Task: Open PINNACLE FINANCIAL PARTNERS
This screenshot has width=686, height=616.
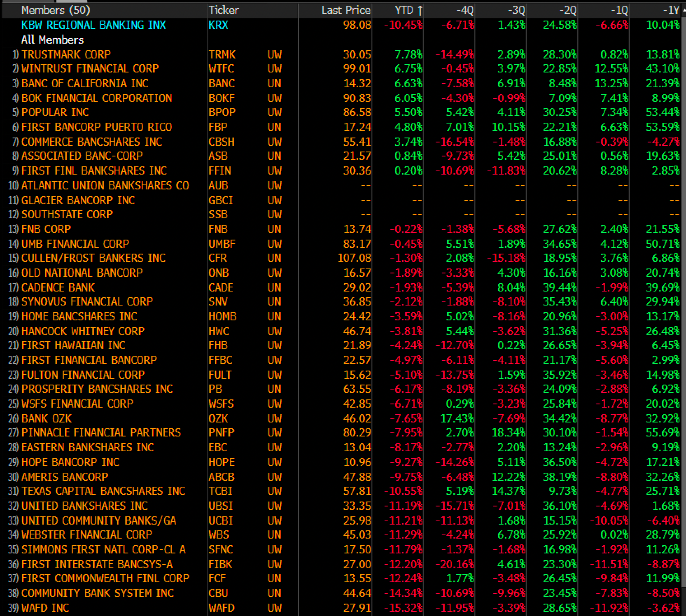Action: point(101,432)
